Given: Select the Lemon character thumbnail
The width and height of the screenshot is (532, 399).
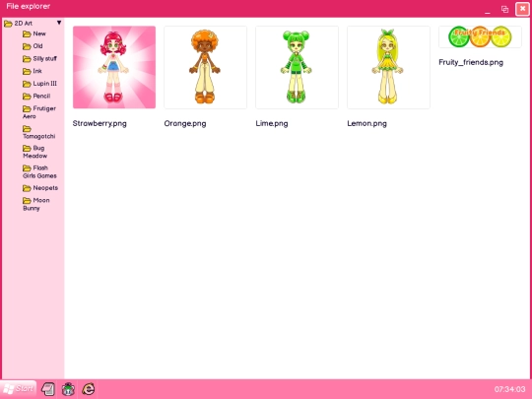Looking at the screenshot, I should tap(388, 67).
